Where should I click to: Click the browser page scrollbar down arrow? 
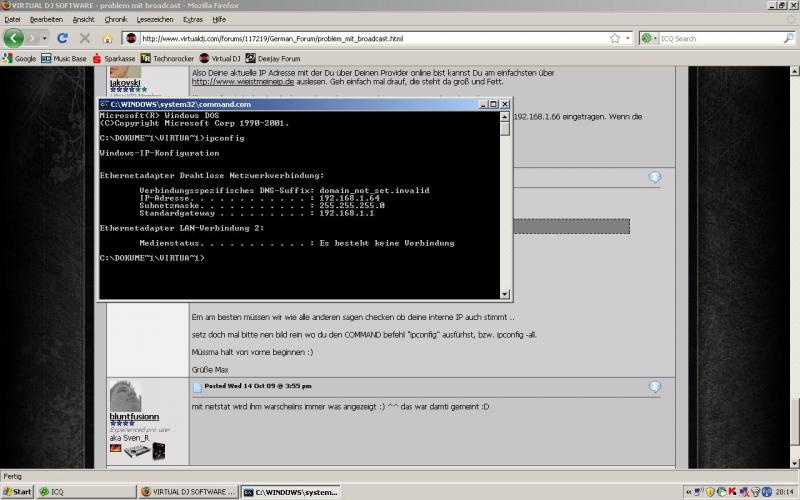click(795, 463)
